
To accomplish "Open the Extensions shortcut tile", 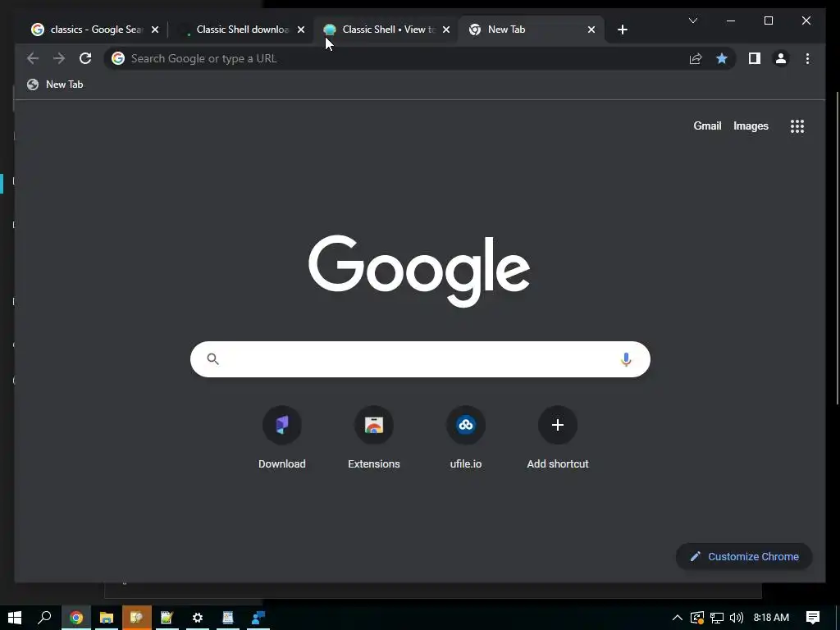I will [x=374, y=438].
